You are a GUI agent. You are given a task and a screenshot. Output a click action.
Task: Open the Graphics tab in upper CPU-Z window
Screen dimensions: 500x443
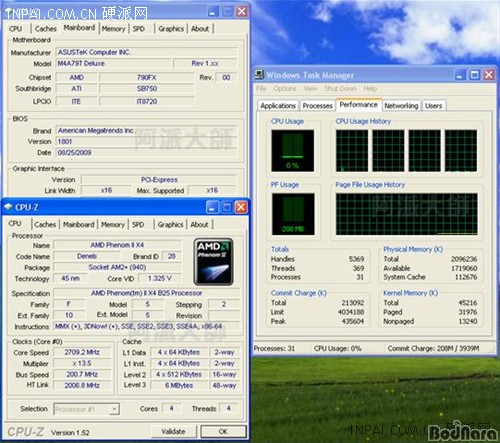(171, 29)
